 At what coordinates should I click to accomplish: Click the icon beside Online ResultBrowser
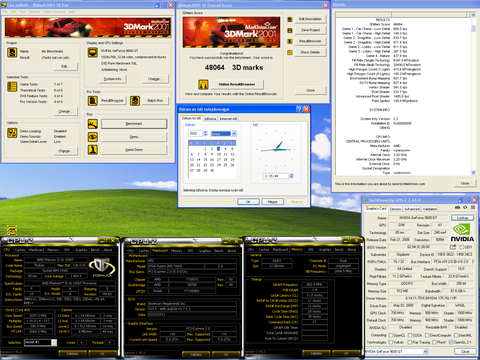[203, 84]
